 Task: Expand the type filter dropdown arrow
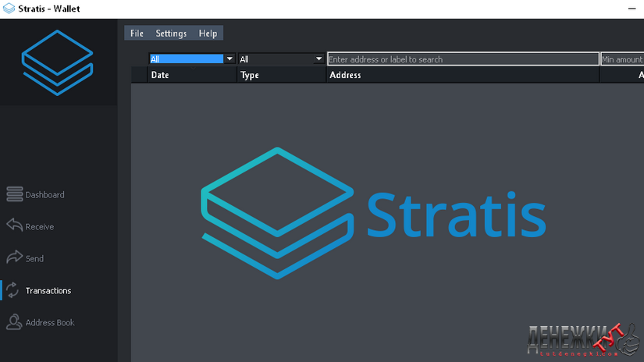point(318,59)
